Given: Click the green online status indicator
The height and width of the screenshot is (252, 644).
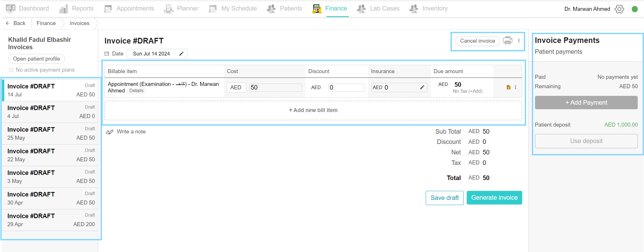Looking at the screenshot, I should [635, 9].
